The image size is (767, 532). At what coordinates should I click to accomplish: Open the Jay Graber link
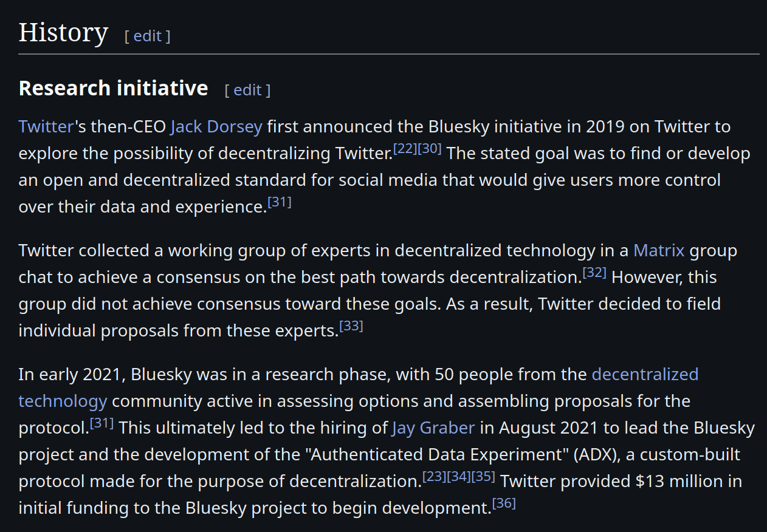(x=433, y=428)
